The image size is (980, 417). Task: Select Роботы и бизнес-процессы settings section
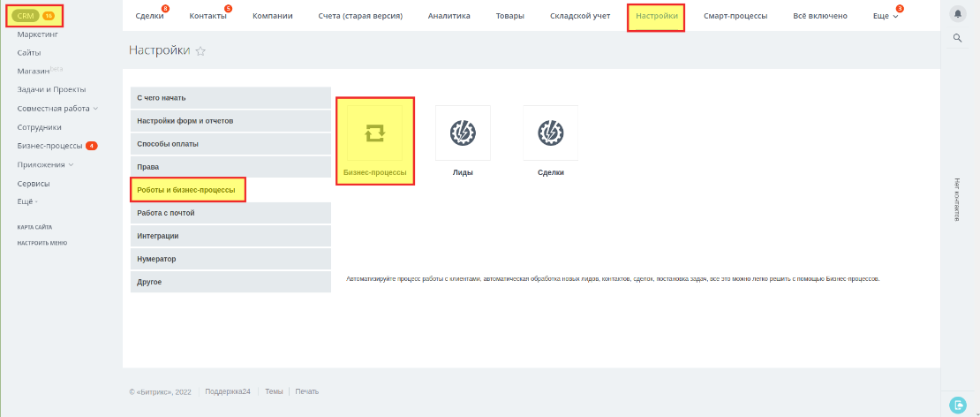click(186, 189)
